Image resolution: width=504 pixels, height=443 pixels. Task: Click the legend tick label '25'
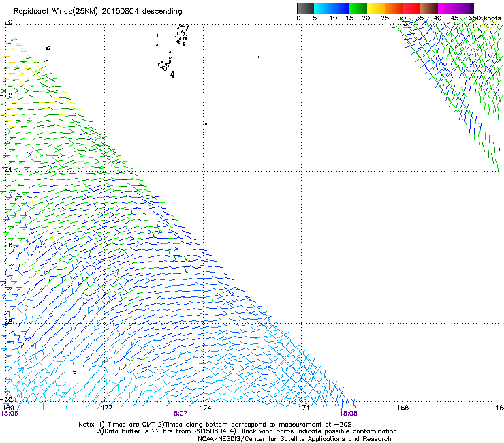click(x=385, y=18)
